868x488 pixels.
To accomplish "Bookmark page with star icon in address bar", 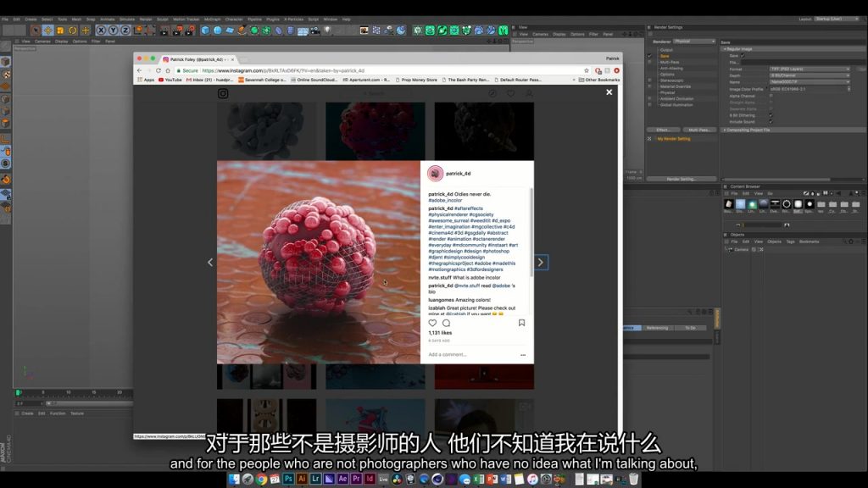I will pyautogui.click(x=587, y=71).
